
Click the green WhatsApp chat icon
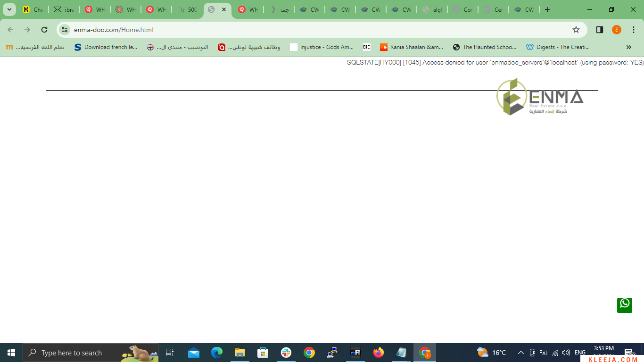(625, 305)
